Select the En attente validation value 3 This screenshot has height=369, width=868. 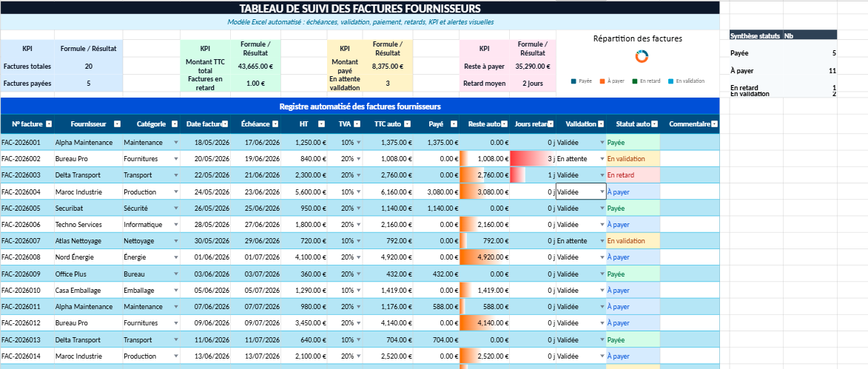point(388,83)
